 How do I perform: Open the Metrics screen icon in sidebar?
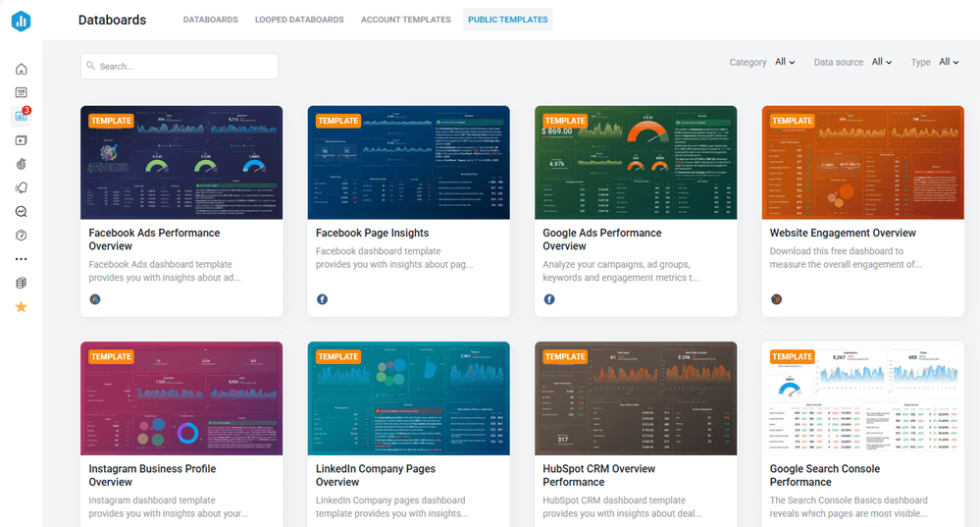22,92
